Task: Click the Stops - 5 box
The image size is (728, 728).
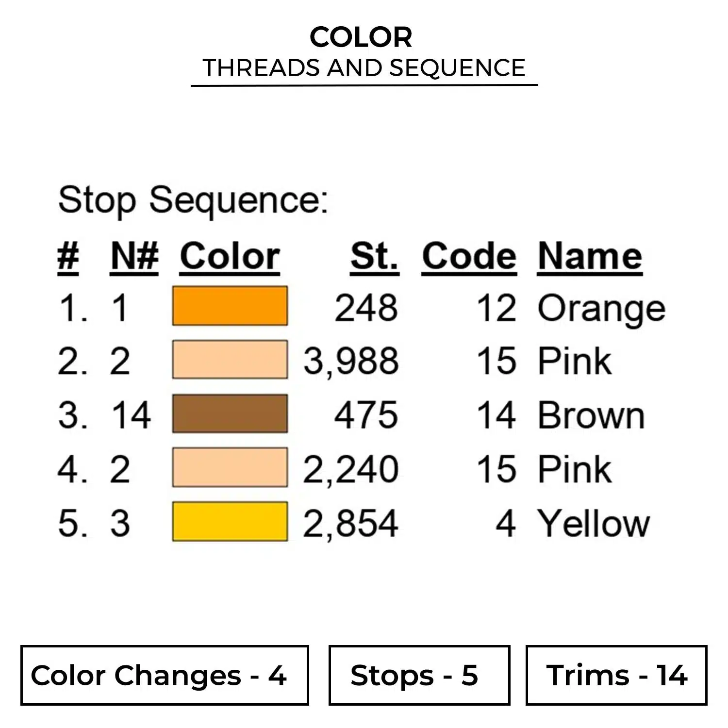Action: [x=419, y=675]
